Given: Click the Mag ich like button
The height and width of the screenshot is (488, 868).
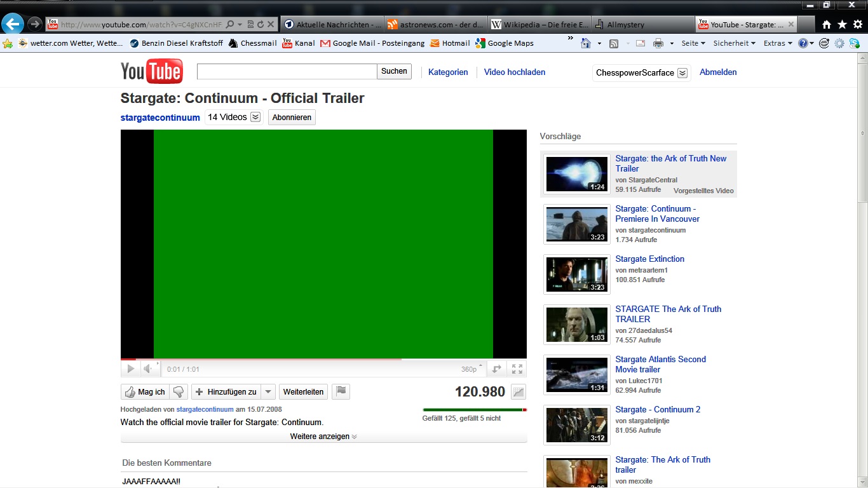Looking at the screenshot, I should click(145, 392).
